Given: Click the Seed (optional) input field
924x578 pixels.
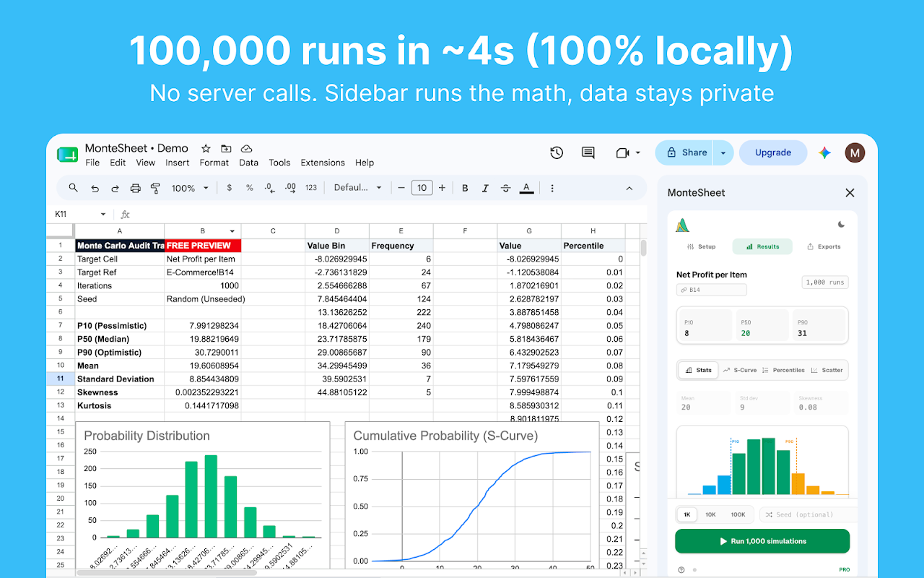Looking at the screenshot, I should pyautogui.click(x=807, y=514).
